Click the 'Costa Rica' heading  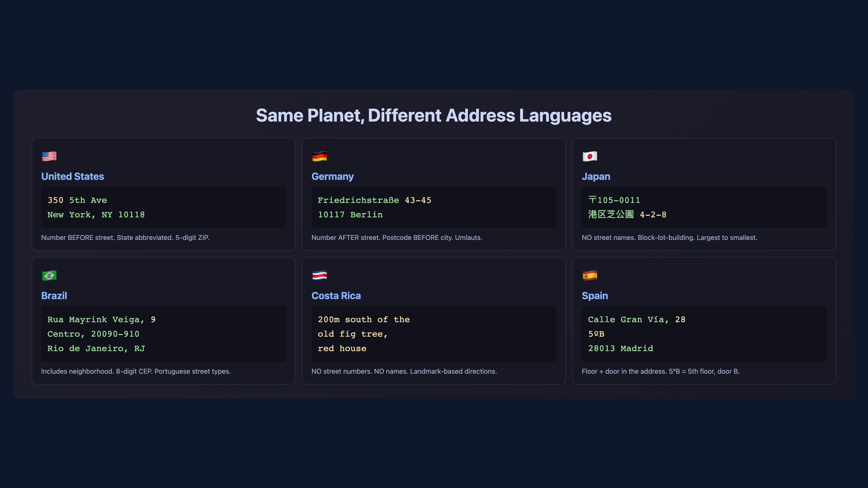336,296
